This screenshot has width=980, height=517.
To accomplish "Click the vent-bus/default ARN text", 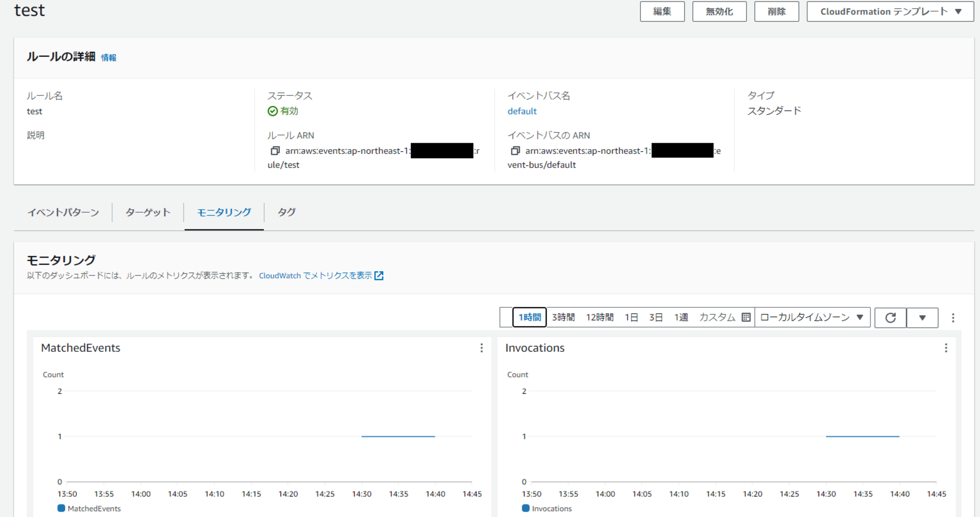I will (x=542, y=165).
